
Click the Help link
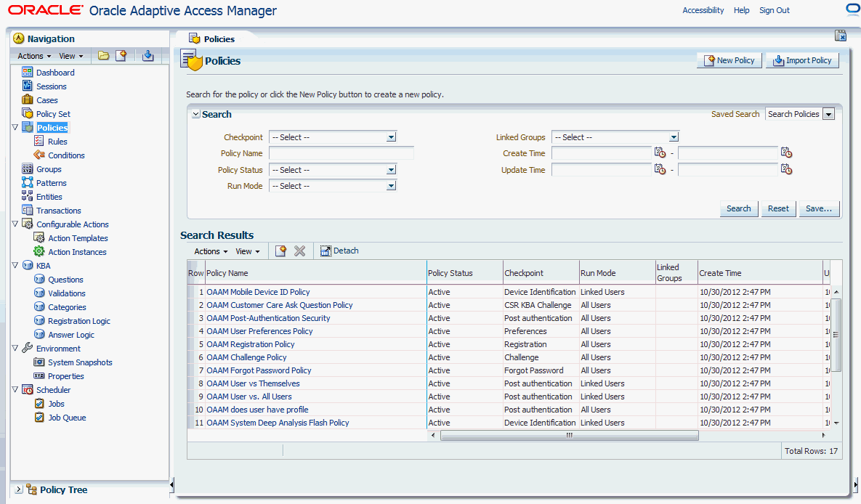(x=741, y=10)
